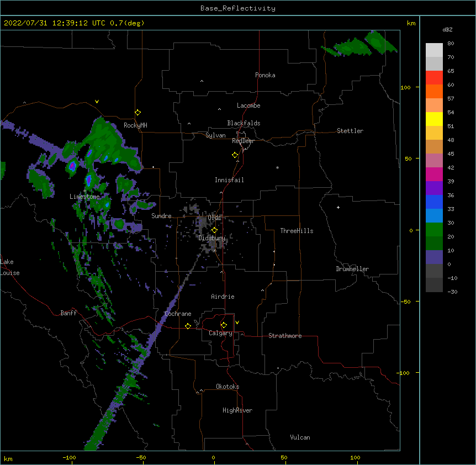Viewport: 476px width, 465px height.
Task: Select the Innisfail label
Action: click(x=229, y=180)
